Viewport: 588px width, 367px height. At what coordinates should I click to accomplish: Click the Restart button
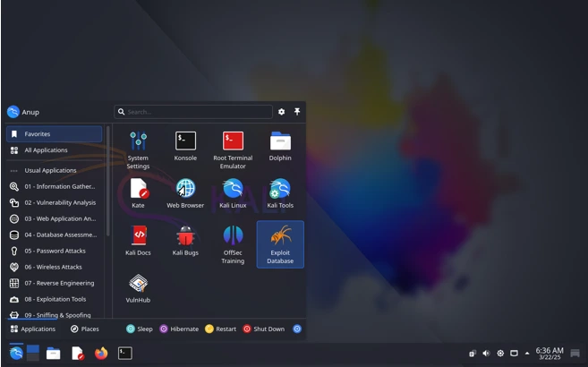(x=220, y=329)
